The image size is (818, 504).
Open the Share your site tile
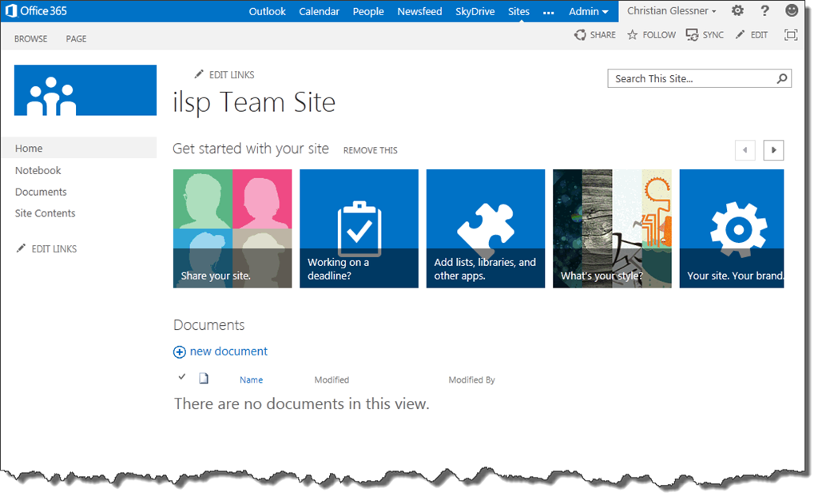point(232,228)
